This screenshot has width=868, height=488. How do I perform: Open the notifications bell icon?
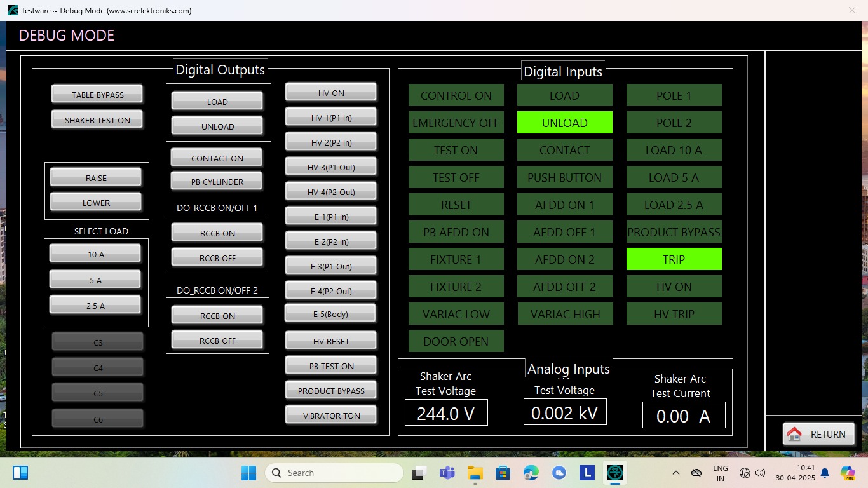click(825, 473)
